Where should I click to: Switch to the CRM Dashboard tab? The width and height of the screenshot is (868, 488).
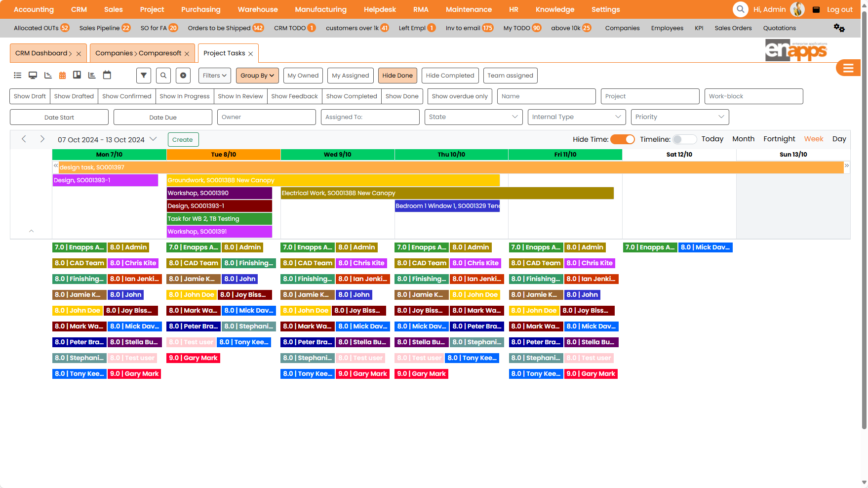(42, 53)
